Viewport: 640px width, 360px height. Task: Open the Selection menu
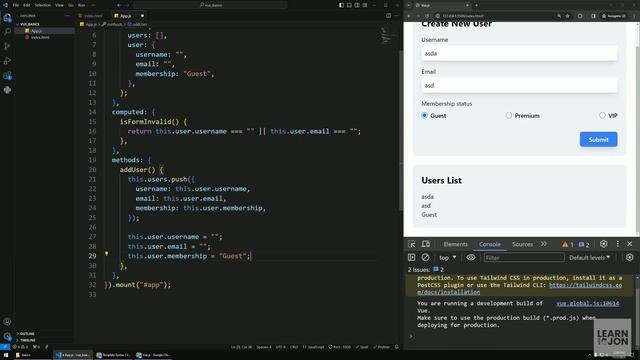click(42, 5)
